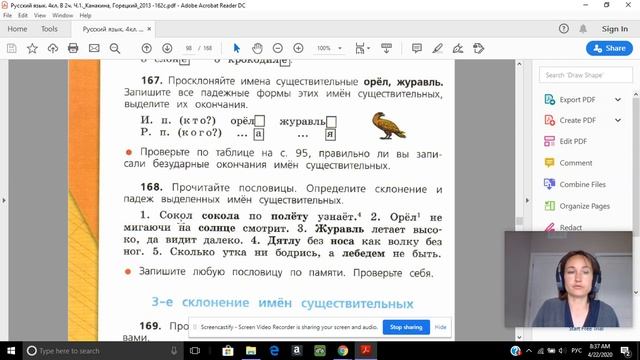Open the Windows action center notifications

pyautogui.click(x=626, y=351)
